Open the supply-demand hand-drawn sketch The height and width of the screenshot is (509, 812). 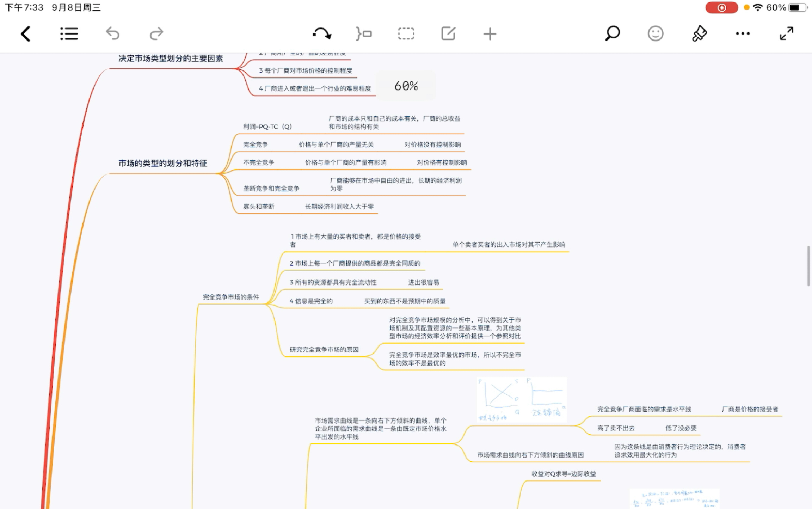coord(522,399)
